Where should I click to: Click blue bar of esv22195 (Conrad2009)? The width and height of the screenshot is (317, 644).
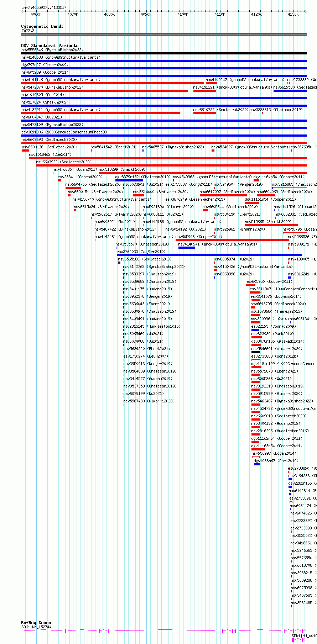(255, 330)
